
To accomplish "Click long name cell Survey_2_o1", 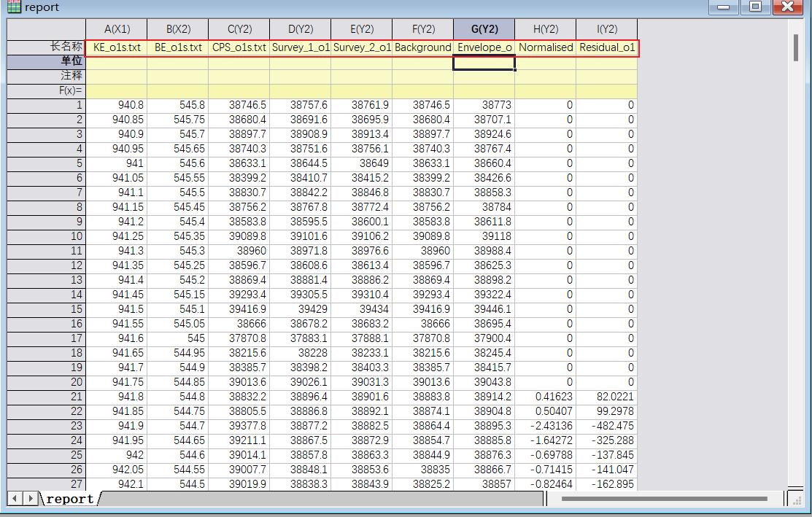I will [361, 47].
